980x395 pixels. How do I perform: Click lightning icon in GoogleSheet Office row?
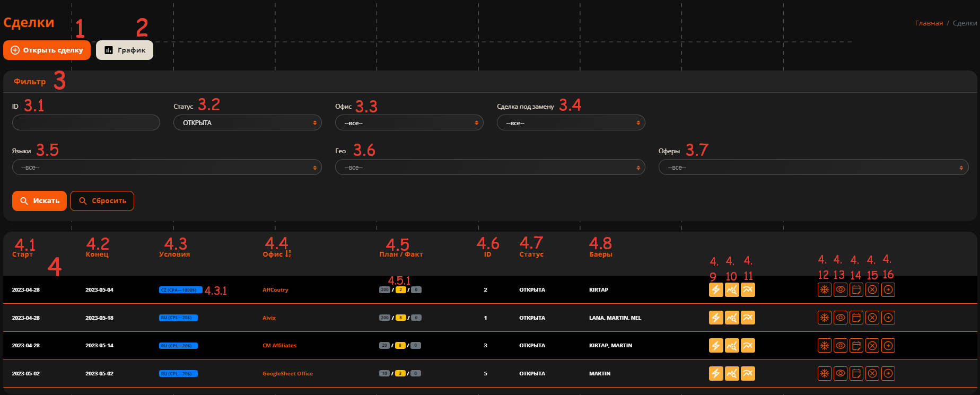point(716,373)
